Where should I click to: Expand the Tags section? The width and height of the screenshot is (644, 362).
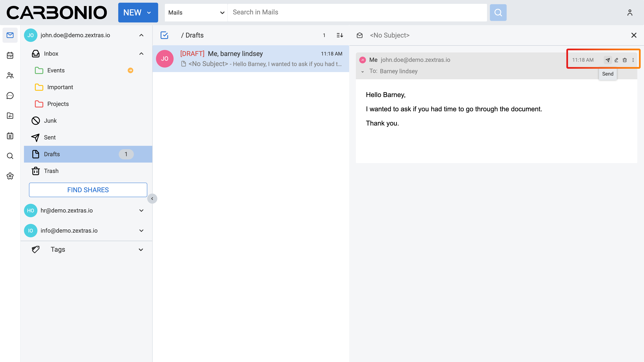[x=141, y=250]
